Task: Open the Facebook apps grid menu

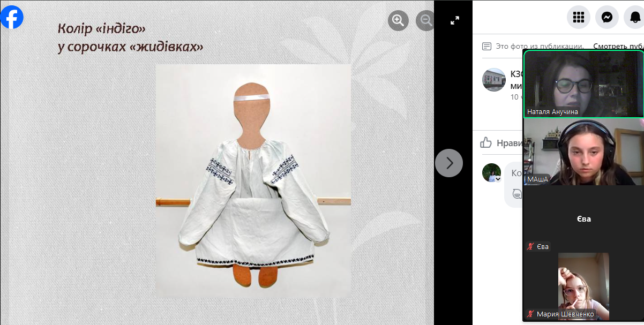Action: pos(579,17)
